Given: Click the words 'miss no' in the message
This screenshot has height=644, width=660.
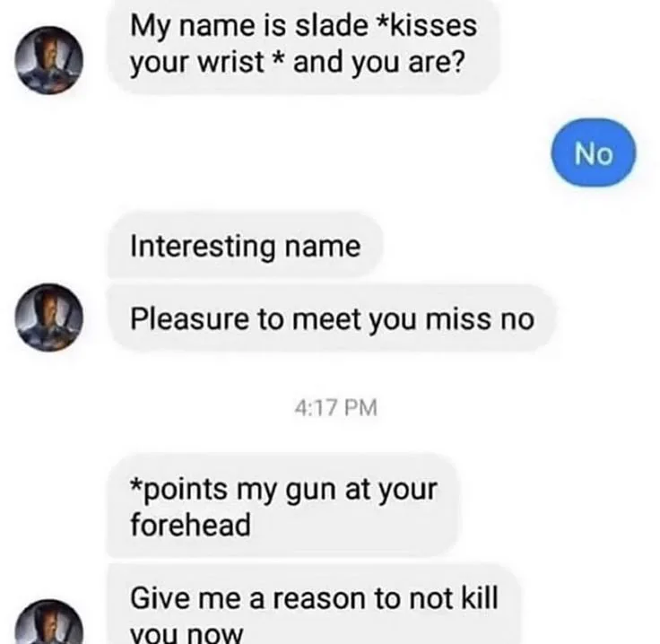Looking at the screenshot, I should 480,318.
